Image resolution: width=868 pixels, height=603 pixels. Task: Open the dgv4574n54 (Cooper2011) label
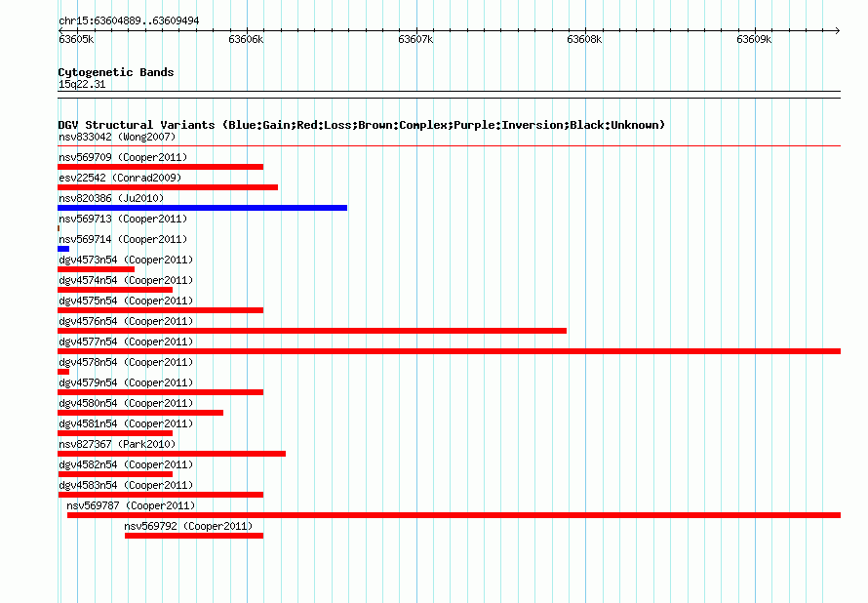(x=126, y=280)
